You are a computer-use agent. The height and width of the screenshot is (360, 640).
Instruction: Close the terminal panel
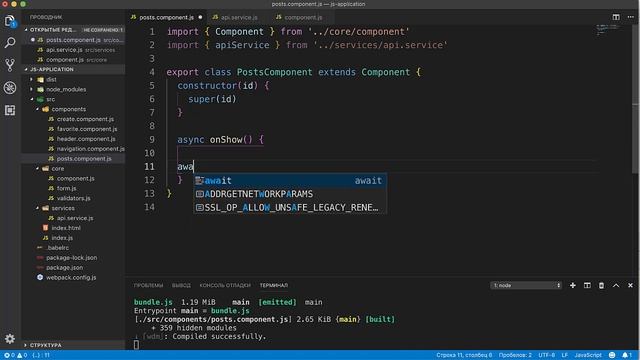pyautogui.click(x=630, y=285)
